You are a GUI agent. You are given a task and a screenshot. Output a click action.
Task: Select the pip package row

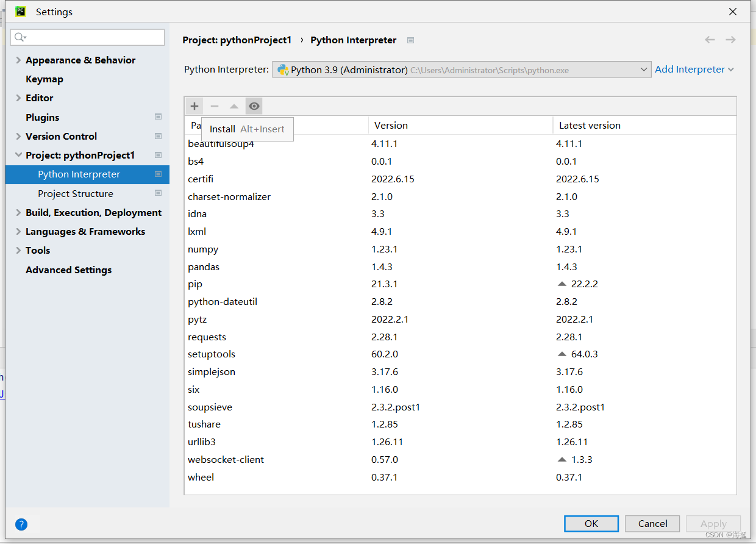[460, 284]
